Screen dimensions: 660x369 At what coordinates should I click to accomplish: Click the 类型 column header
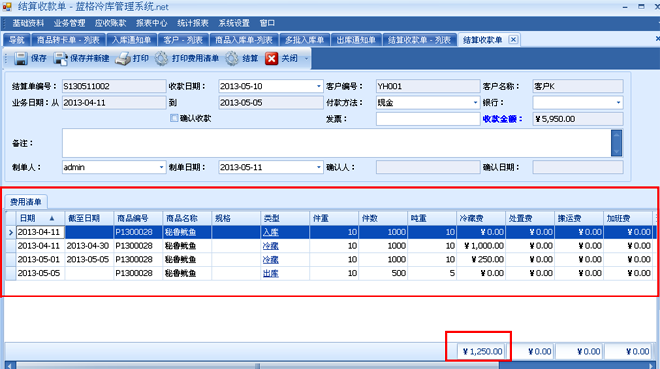pyautogui.click(x=285, y=218)
